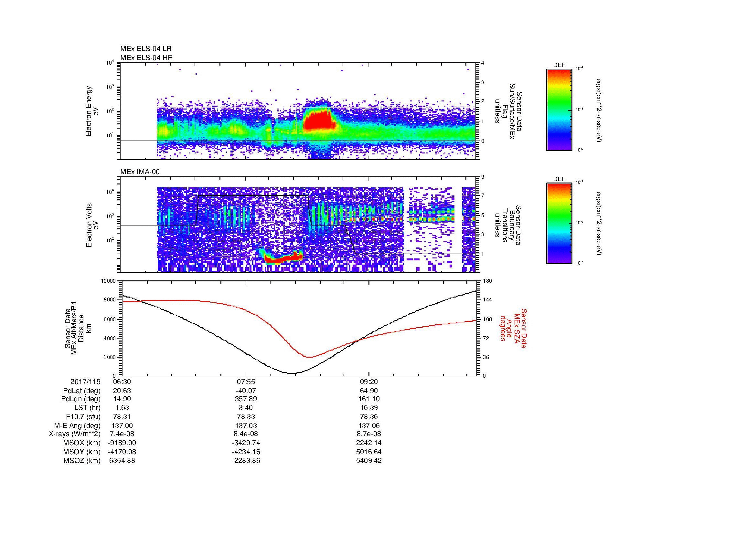Click the '10000' altitude axis tick label
This screenshot has height=534, width=756.
click(x=109, y=281)
